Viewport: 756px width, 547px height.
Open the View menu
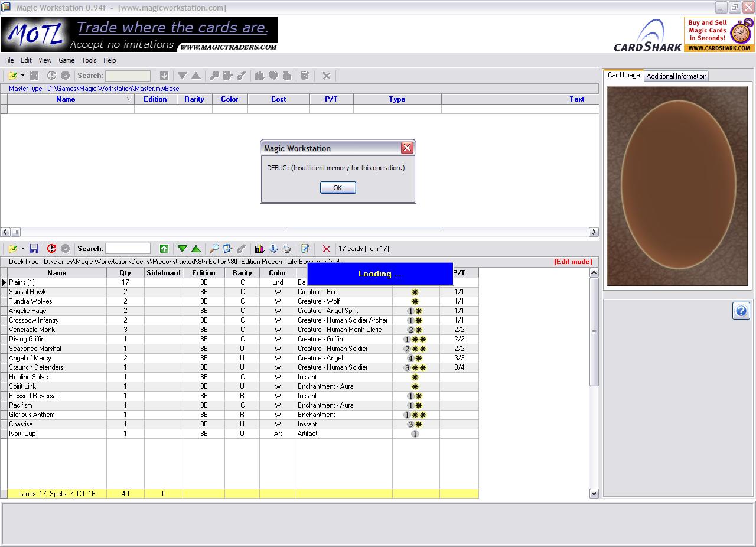(x=45, y=60)
